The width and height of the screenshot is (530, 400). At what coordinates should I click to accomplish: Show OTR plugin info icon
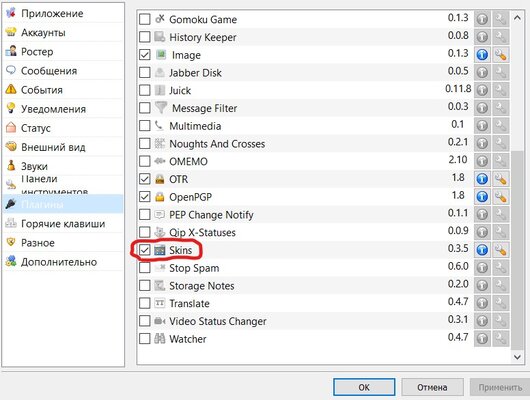pyautogui.click(x=482, y=179)
